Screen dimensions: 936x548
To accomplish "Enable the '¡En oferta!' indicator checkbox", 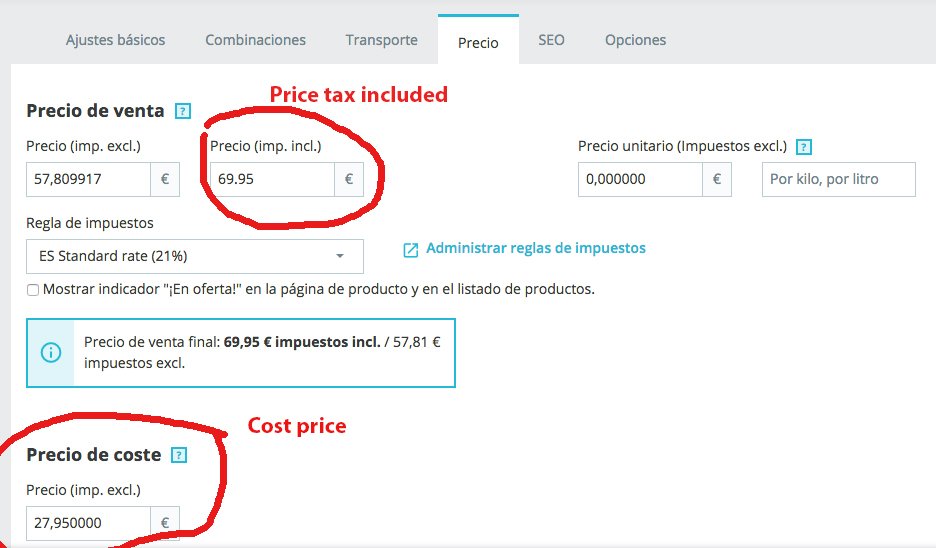I will (33, 290).
